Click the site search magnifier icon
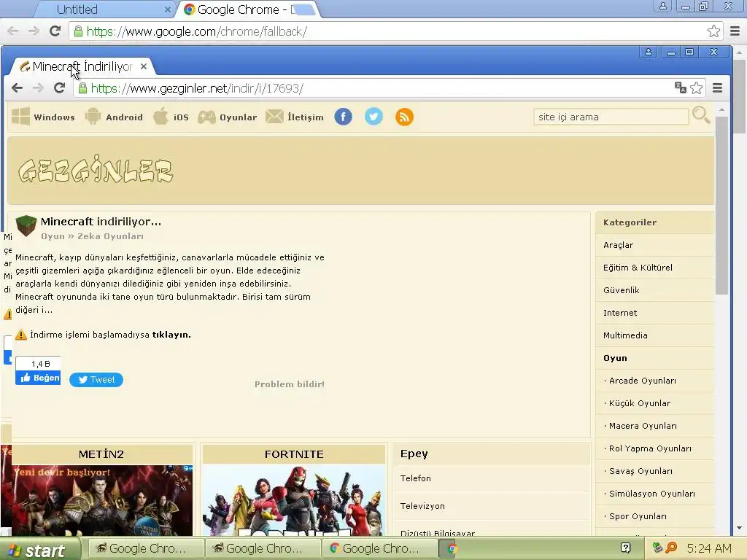The width and height of the screenshot is (747, 560). point(701,114)
